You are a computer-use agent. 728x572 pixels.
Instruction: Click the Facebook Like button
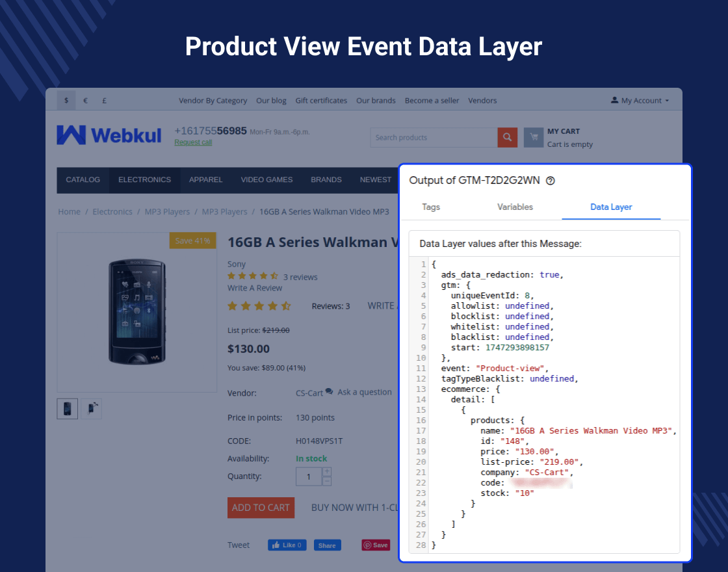287,545
